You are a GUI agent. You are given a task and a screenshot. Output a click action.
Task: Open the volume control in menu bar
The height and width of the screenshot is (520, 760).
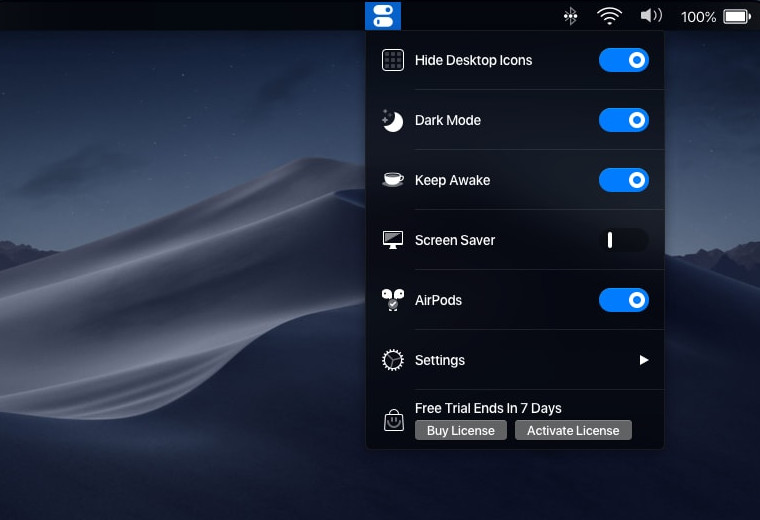651,16
